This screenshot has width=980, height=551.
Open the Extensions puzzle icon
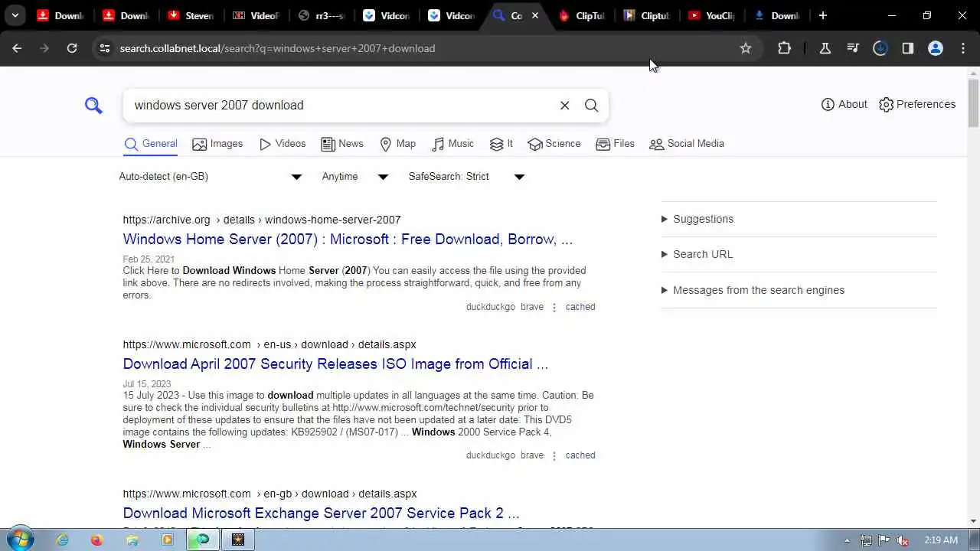point(784,48)
